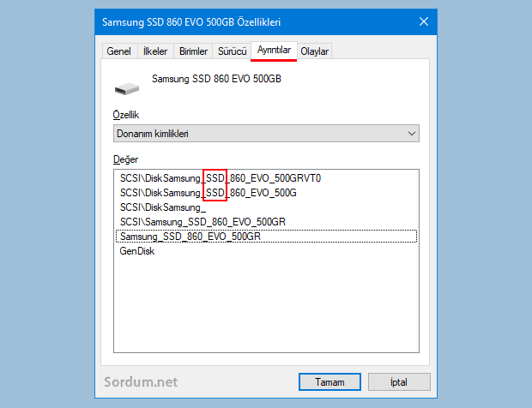Viewport: 532px width, 408px height.
Task: Open the Donanım kimlikleri property dropdown
Action: (x=266, y=134)
